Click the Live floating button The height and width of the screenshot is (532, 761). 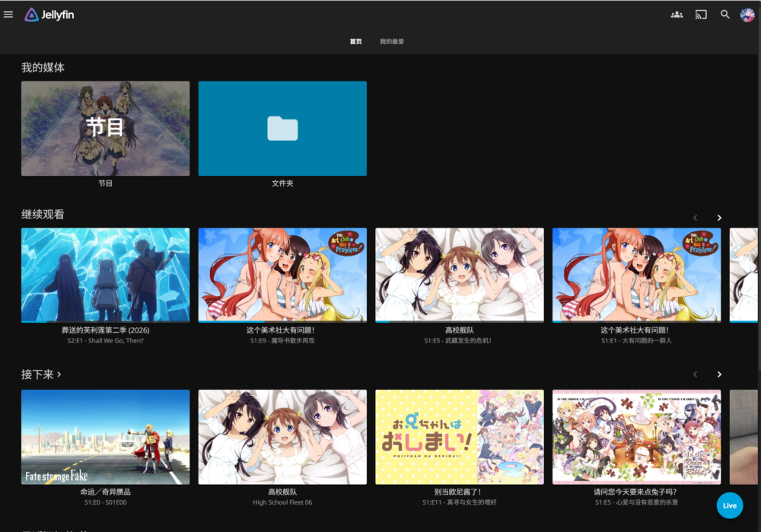point(729,505)
